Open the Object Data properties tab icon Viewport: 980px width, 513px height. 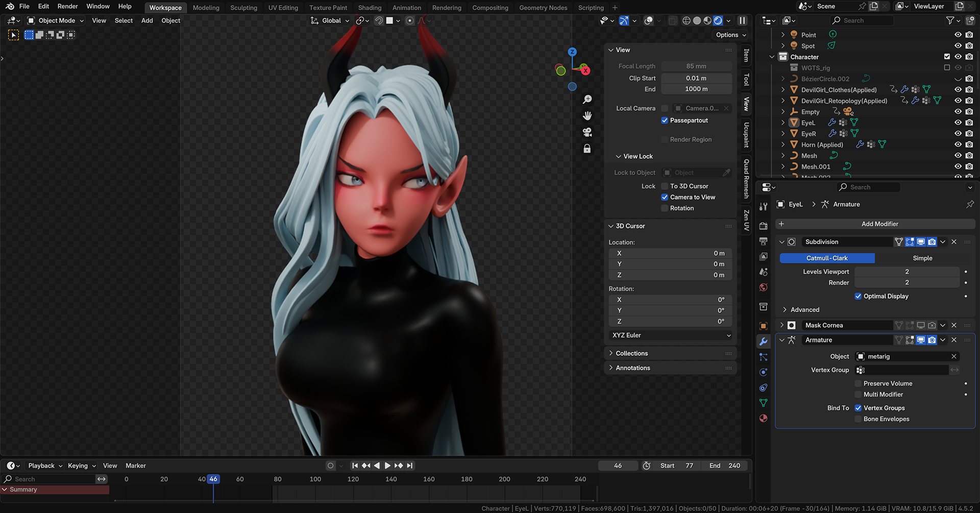click(x=764, y=403)
